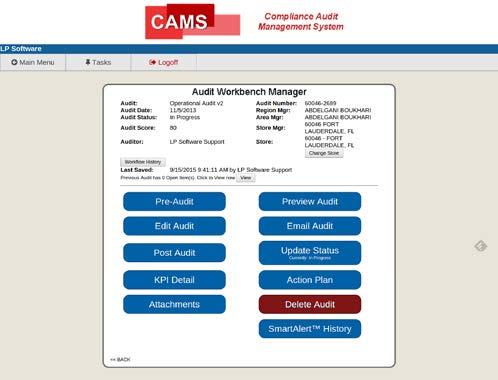Click the Store value 60046 - FORT LAUDERDALE
The image size is (498, 380).
pyautogui.click(x=329, y=142)
